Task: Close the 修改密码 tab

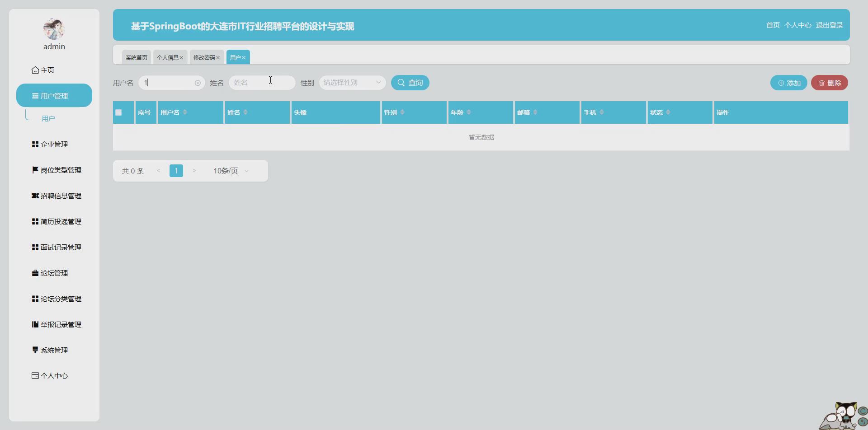Action: click(218, 58)
